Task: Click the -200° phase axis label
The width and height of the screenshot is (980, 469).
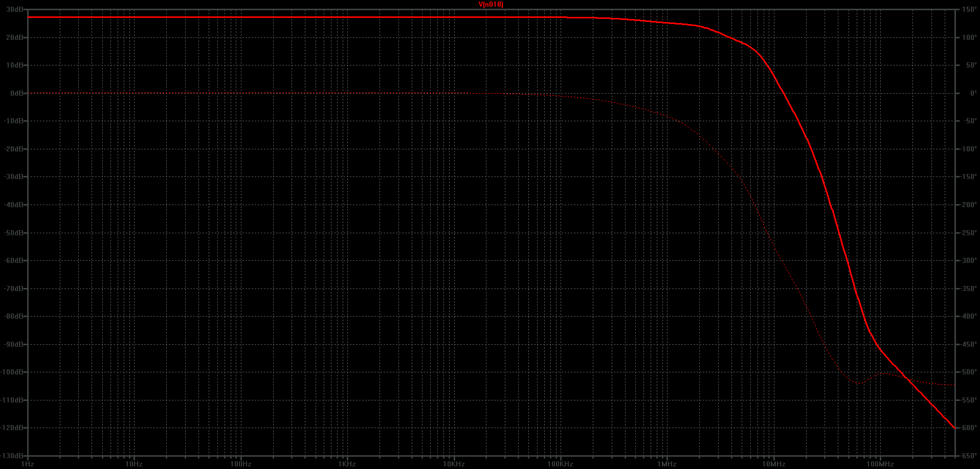Action: 969,205
